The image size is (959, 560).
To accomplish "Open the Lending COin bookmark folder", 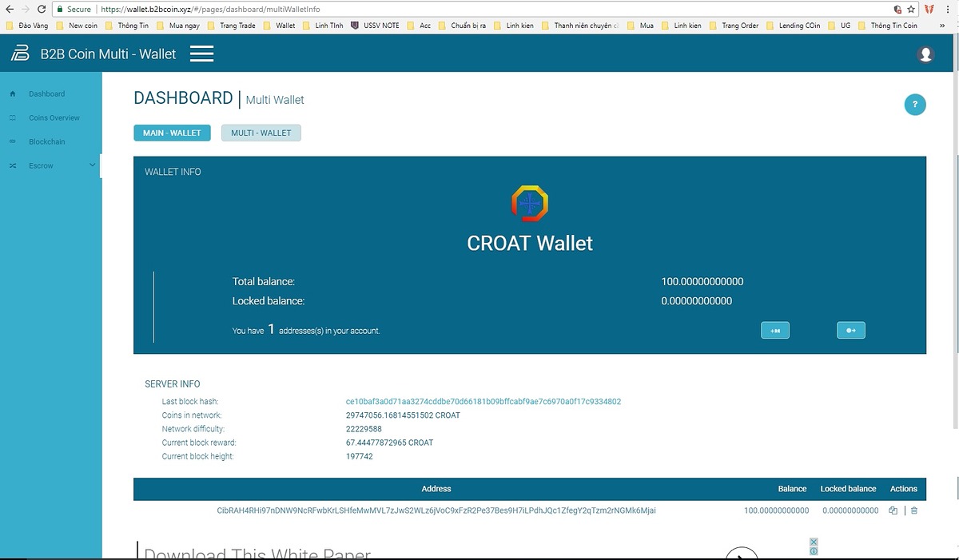I will coord(792,26).
